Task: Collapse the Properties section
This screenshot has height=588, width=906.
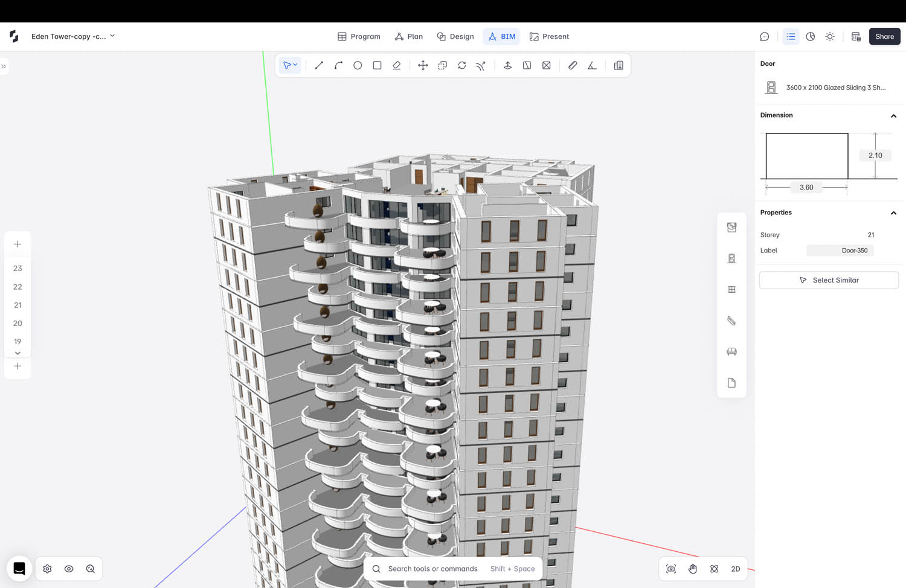Action: pos(893,213)
